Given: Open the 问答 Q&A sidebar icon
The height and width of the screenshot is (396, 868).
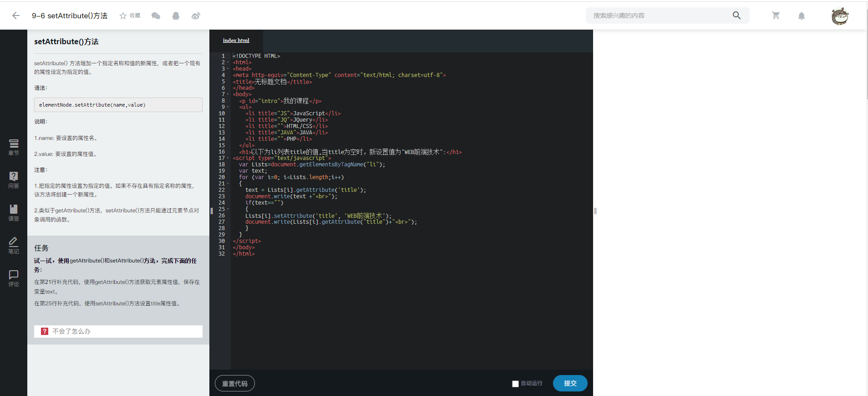Looking at the screenshot, I should 14,180.
